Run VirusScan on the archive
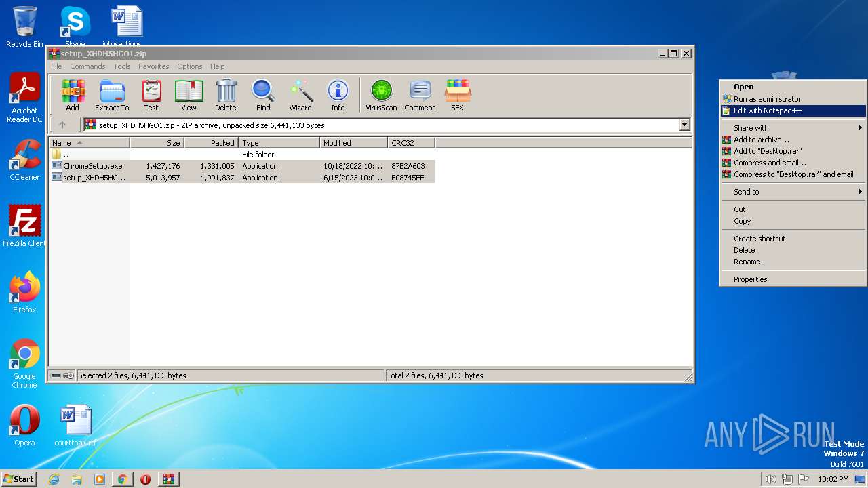Image resolution: width=868 pixels, height=488 pixels. pos(381,95)
